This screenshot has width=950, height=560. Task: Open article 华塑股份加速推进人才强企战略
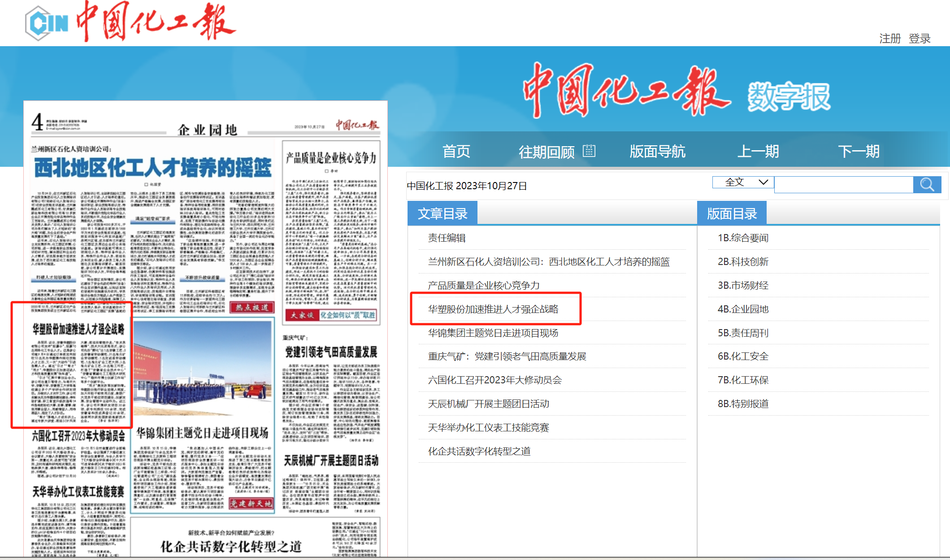pos(493,309)
